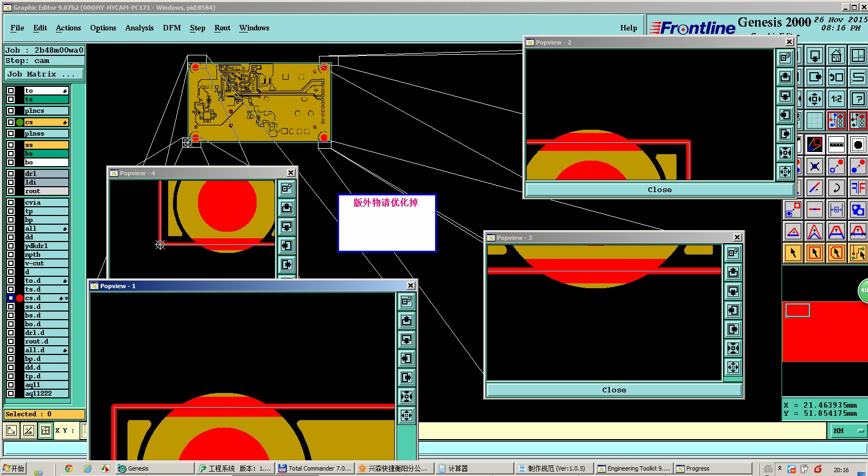Open the question mark help tool
The height and width of the screenshot is (476, 868).
click(858, 99)
